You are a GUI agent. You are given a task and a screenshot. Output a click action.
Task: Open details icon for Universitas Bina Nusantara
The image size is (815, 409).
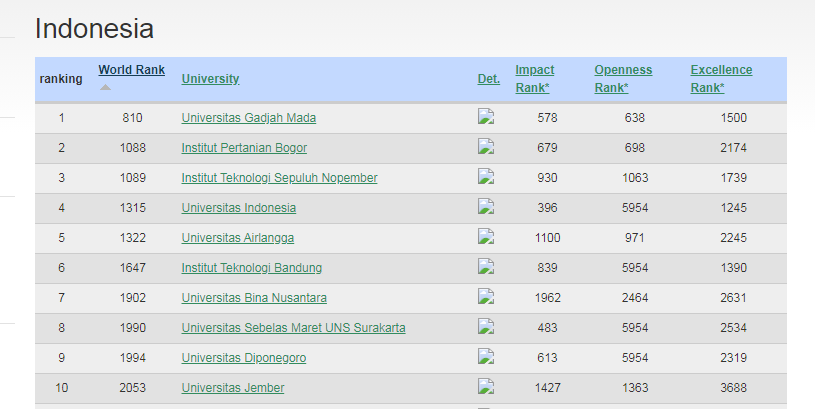[x=486, y=297]
